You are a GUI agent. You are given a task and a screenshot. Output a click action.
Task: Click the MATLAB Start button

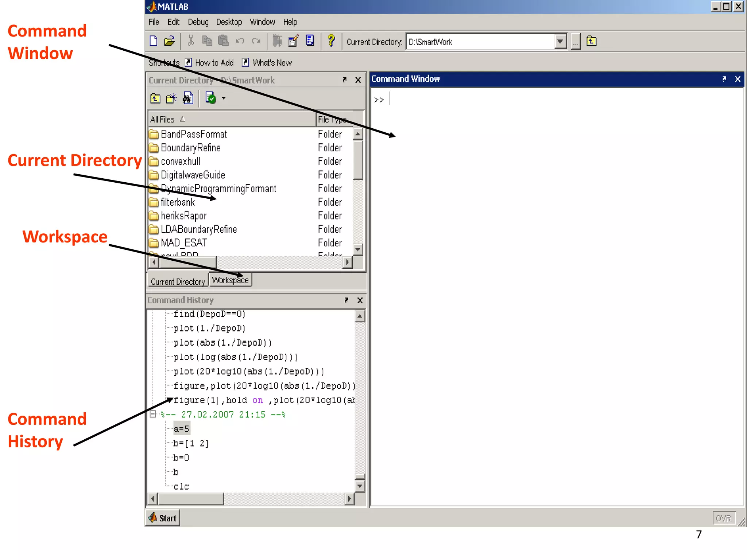(x=163, y=518)
